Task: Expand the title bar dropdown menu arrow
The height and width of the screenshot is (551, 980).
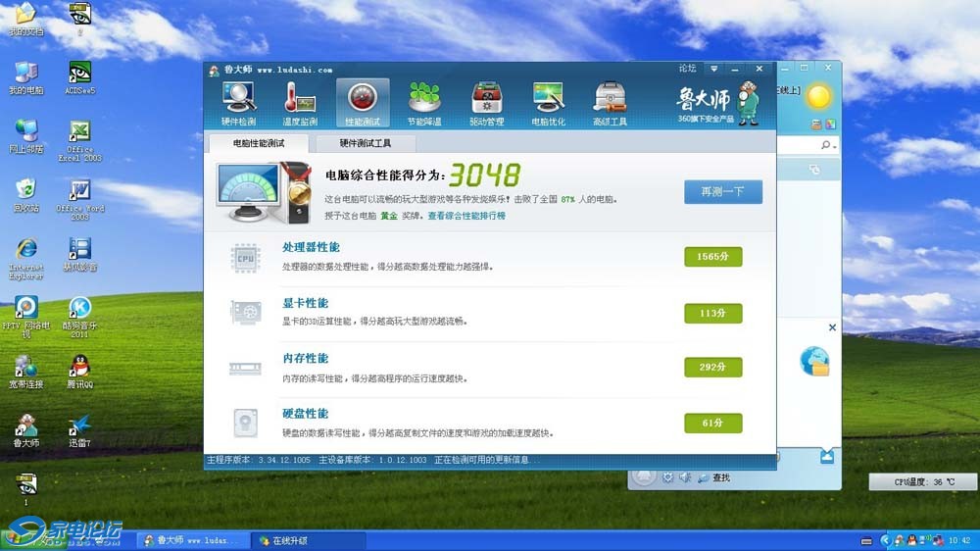Action: 714,70
